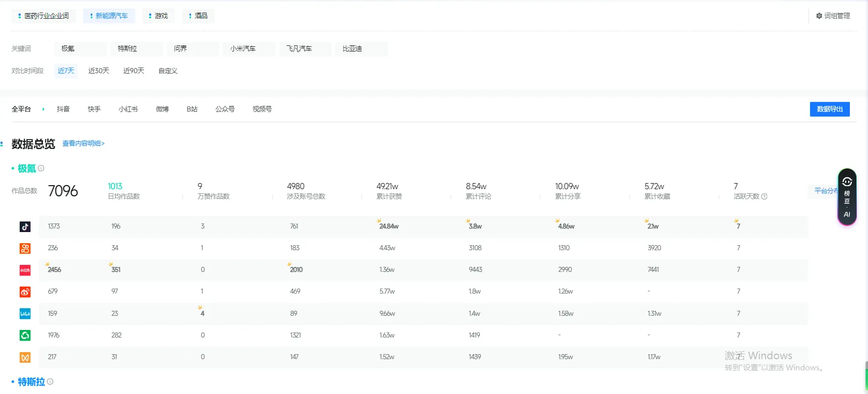Image resolution: width=868 pixels, height=394 pixels.
Task: Click info icon beside 特斯拉 heading
Action: pyautogui.click(x=50, y=382)
